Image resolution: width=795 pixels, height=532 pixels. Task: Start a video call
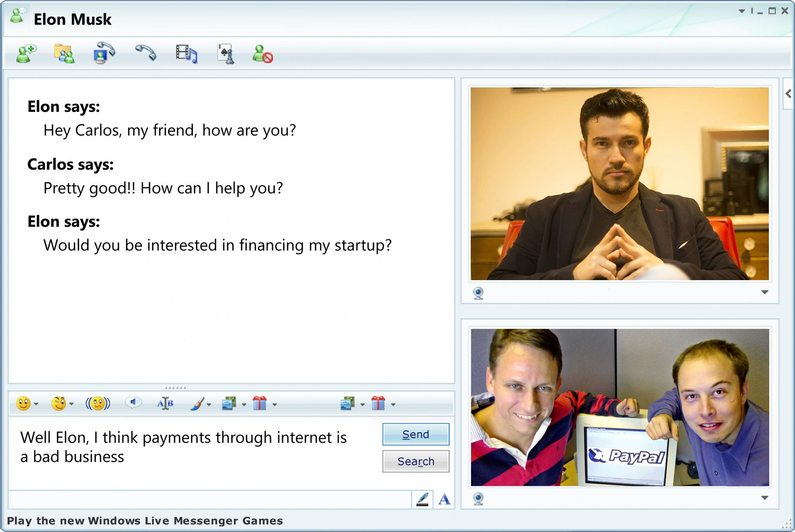pos(104,53)
